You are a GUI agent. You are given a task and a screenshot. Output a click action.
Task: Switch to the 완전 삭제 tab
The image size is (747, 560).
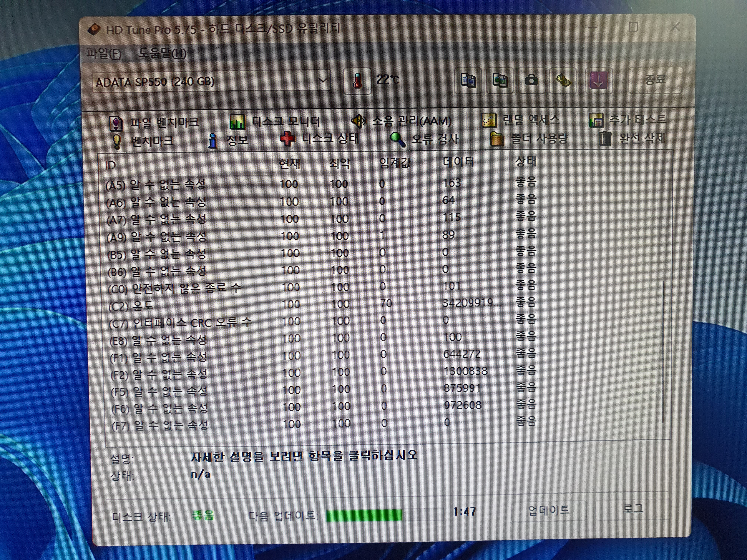[x=632, y=138]
